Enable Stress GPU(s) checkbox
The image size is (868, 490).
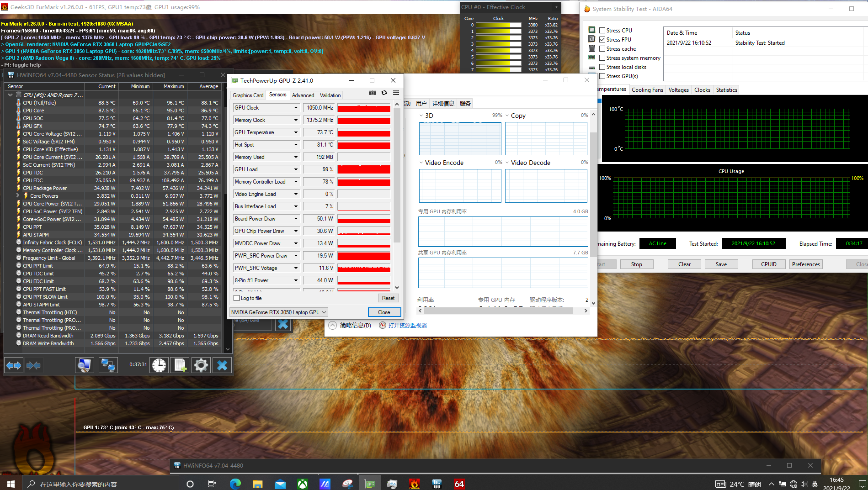(602, 76)
